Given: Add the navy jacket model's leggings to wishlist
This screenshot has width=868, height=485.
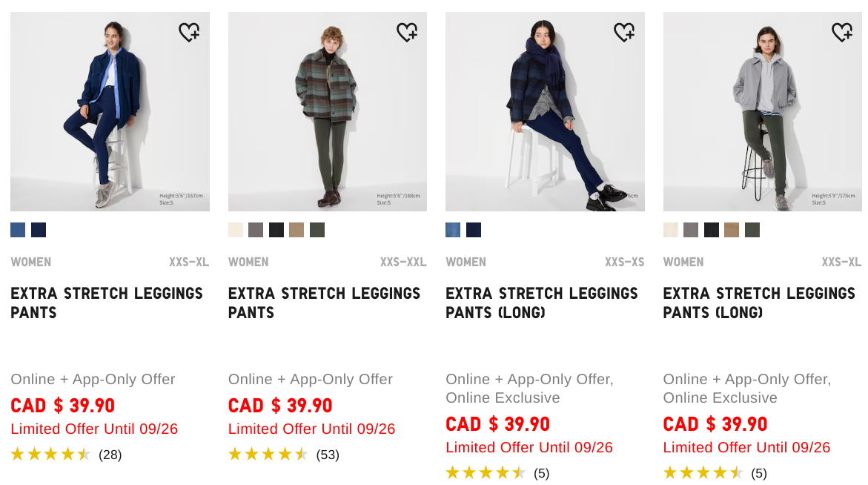Looking at the screenshot, I should pyautogui.click(x=189, y=33).
